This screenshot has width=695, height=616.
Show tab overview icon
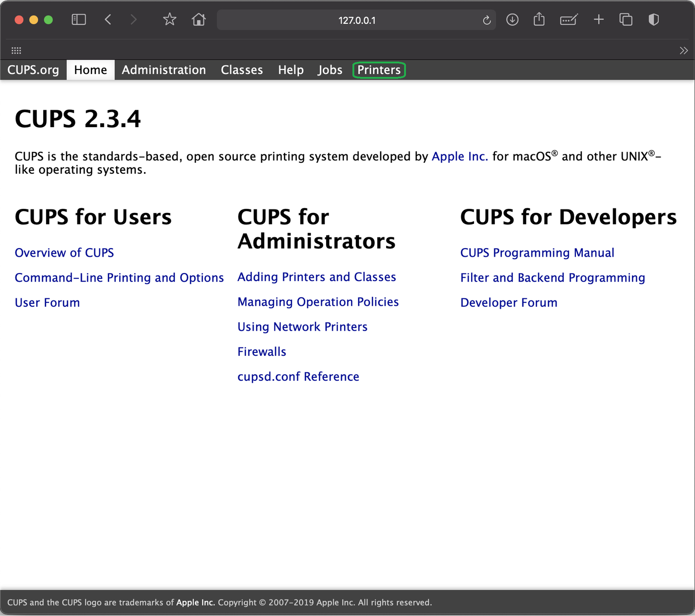626,20
